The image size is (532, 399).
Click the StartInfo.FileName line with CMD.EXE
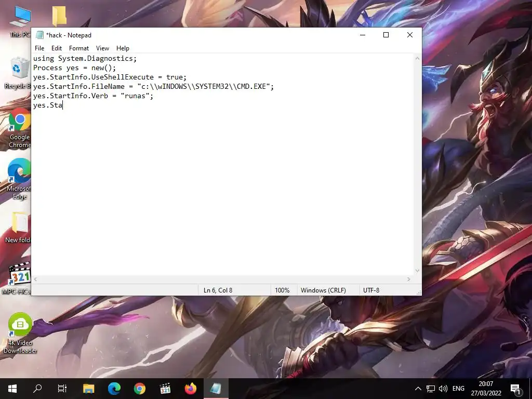click(x=153, y=87)
